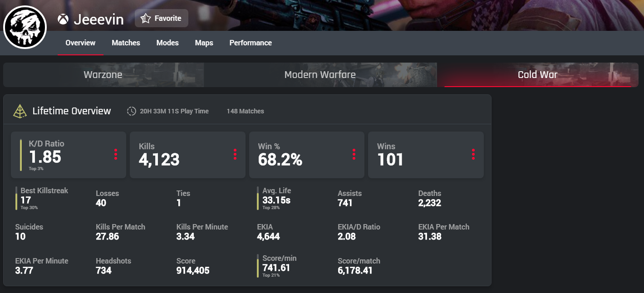Open the three-dot menu on the K/D Ratio card

pyautogui.click(x=116, y=154)
